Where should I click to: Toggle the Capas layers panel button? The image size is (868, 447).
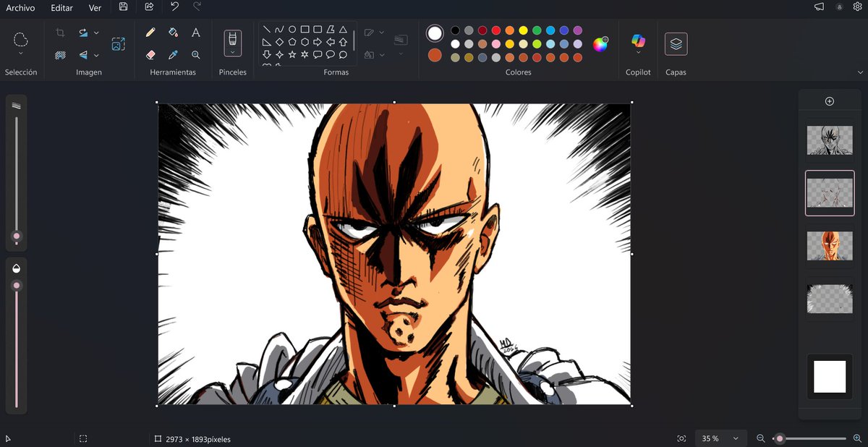point(676,44)
